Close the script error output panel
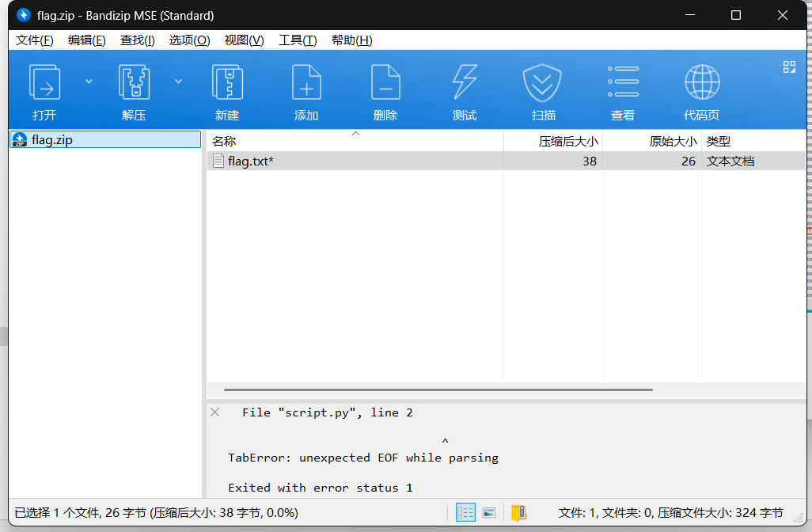The width and height of the screenshot is (812, 532). [214, 412]
